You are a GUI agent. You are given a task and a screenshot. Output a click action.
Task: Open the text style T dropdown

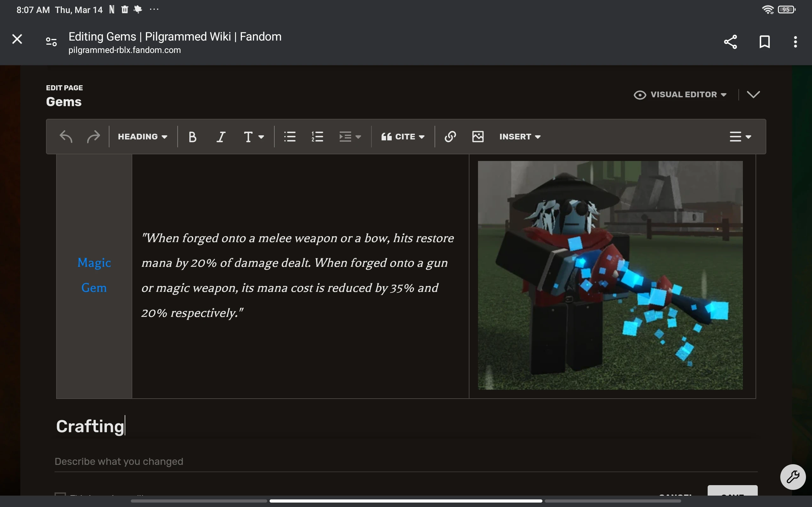click(x=253, y=137)
